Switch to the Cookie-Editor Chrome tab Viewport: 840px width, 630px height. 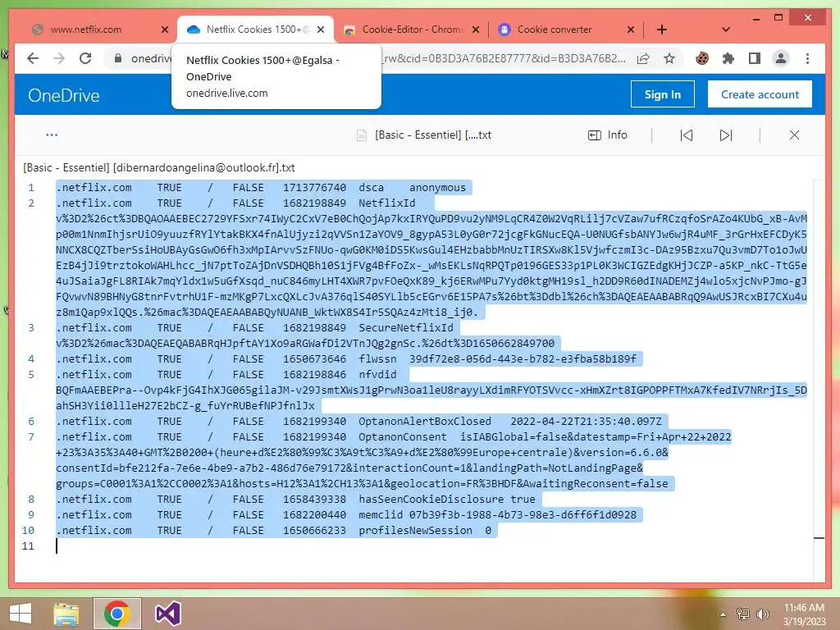coord(413,30)
